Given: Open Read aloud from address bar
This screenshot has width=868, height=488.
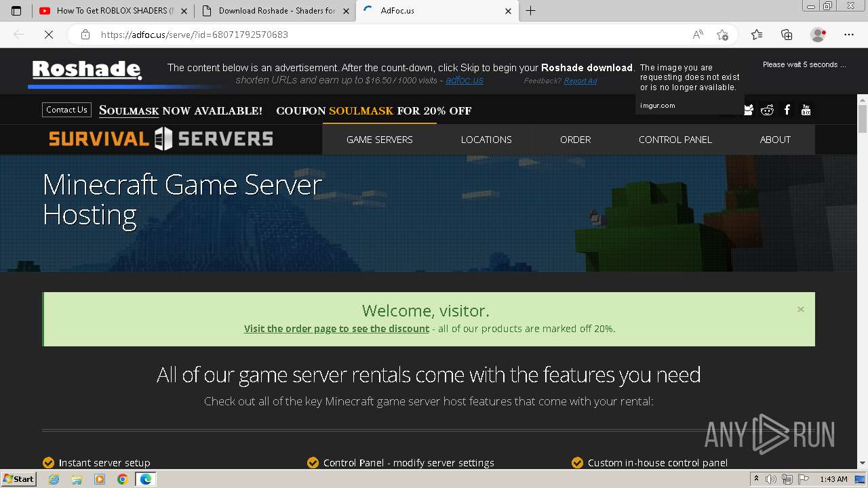Looking at the screenshot, I should tap(698, 35).
